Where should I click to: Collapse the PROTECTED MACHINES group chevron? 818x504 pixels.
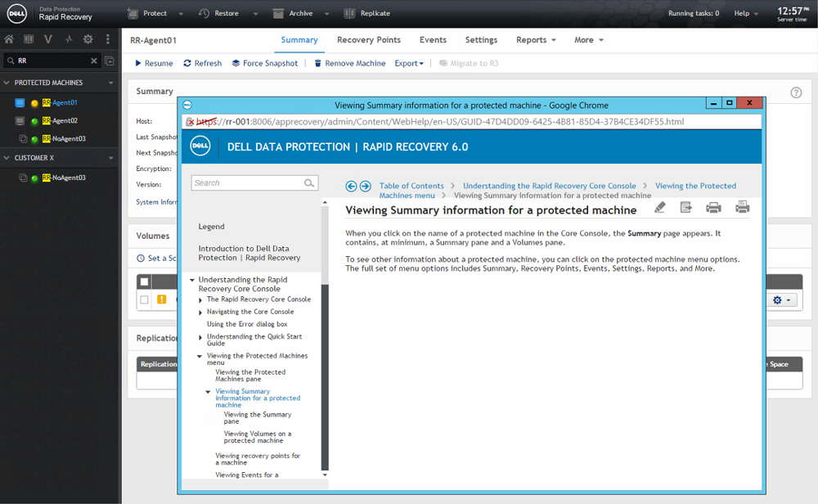click(7, 83)
